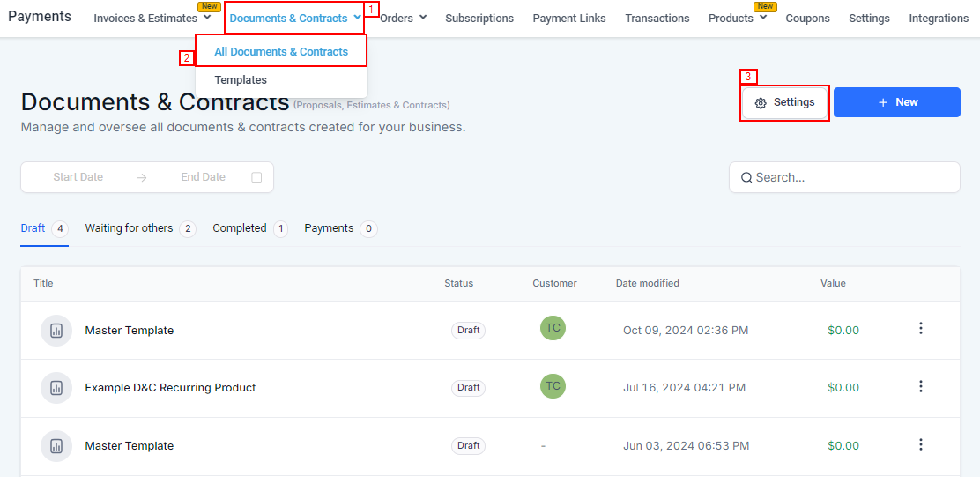The image size is (980, 477).
Task: Click the Jul 16, 2024 04:21 PM date
Action: pyautogui.click(x=685, y=388)
